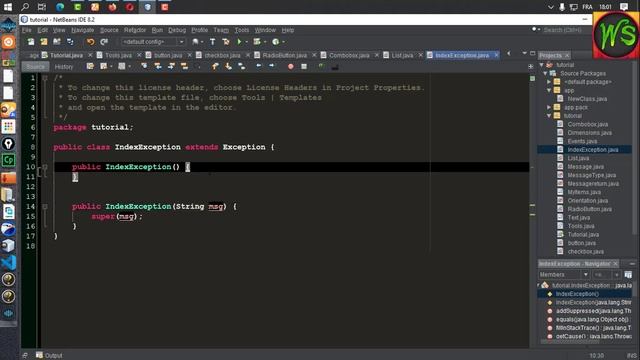This screenshot has height=360, width=640.
Task: Collapse the fold on line 10
Action: 45,167
